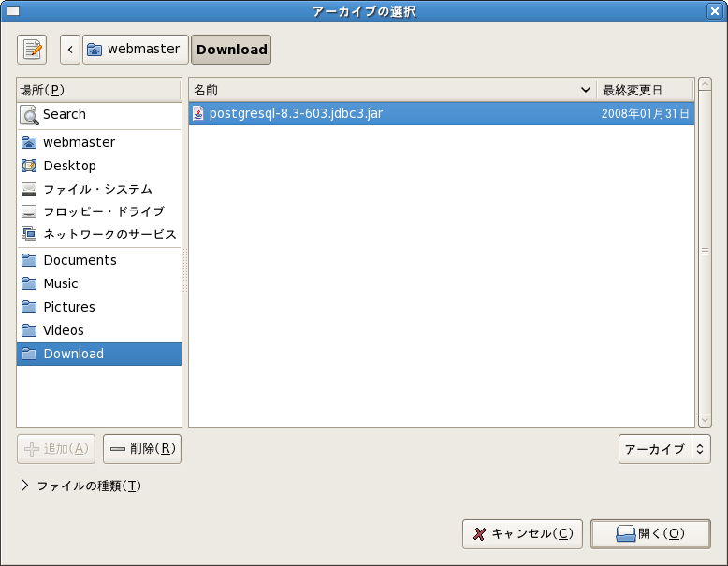This screenshot has width=728, height=566.
Task: Click the Videos folder icon
Action: pyautogui.click(x=29, y=330)
